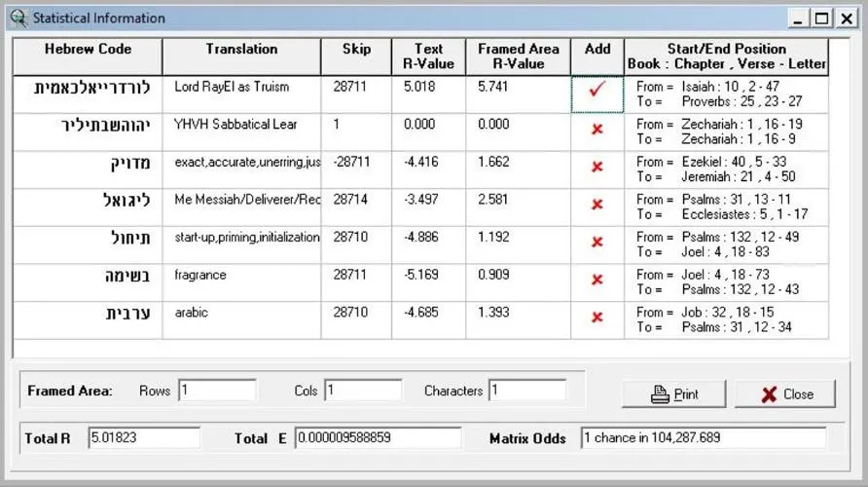
Task: Click position 'Ecclesiastes : 5 , 1 - 17'
Action: [x=744, y=214]
